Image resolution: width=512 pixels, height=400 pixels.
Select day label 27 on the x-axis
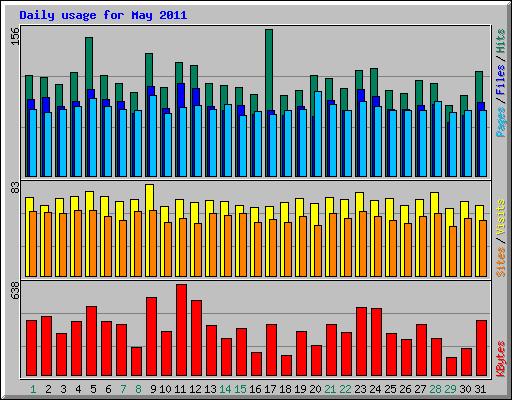[x=420, y=389]
